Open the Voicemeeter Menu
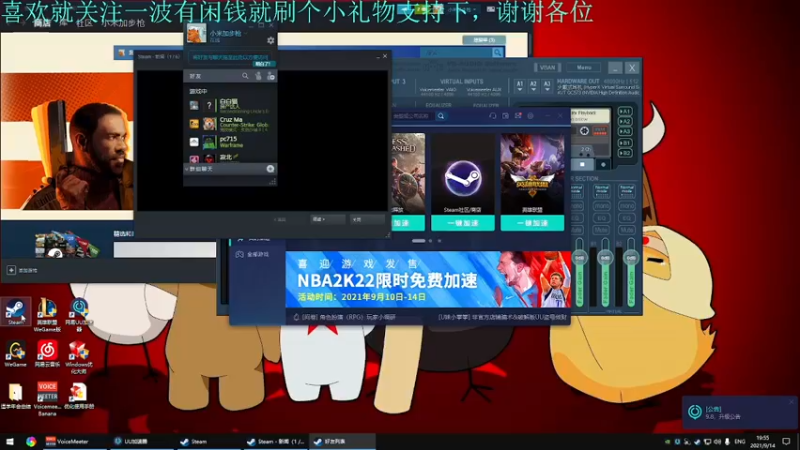Screen dimensions: 800x450 (x=584, y=67)
